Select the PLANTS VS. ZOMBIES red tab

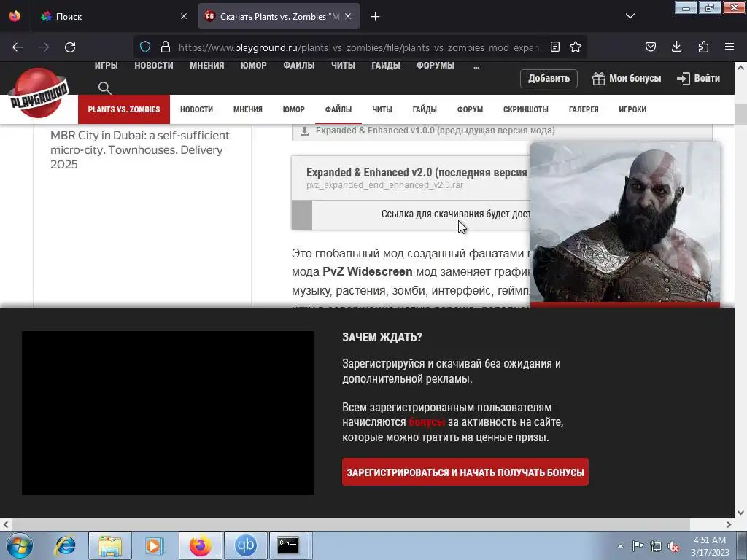124,109
